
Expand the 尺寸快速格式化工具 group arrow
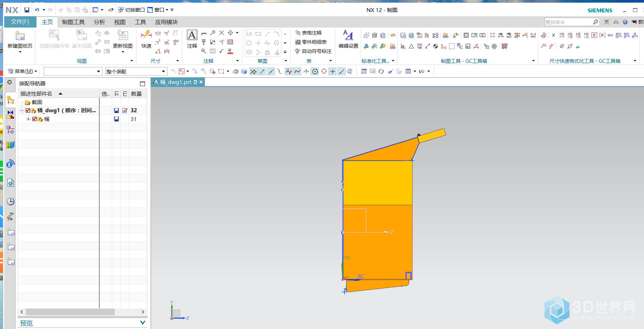[635, 61]
